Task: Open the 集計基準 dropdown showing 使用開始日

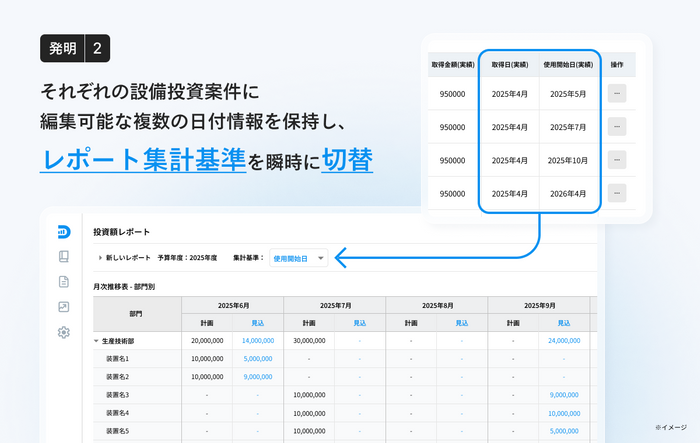Action: tap(299, 258)
